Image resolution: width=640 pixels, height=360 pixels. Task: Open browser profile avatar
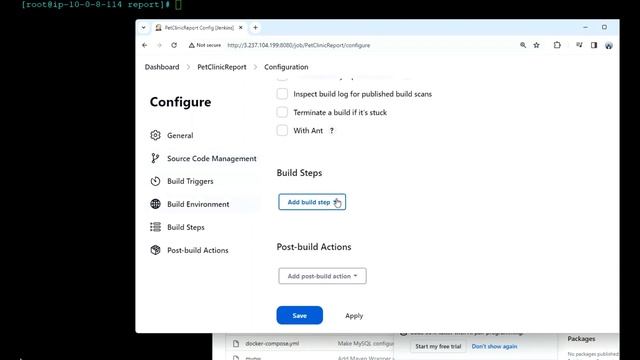click(609, 46)
